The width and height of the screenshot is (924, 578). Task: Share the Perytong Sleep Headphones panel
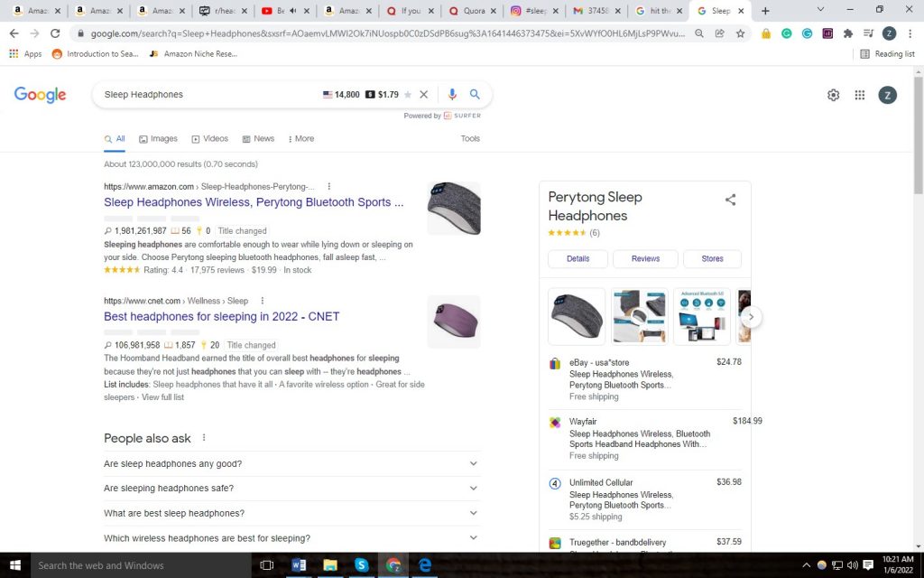click(x=730, y=200)
